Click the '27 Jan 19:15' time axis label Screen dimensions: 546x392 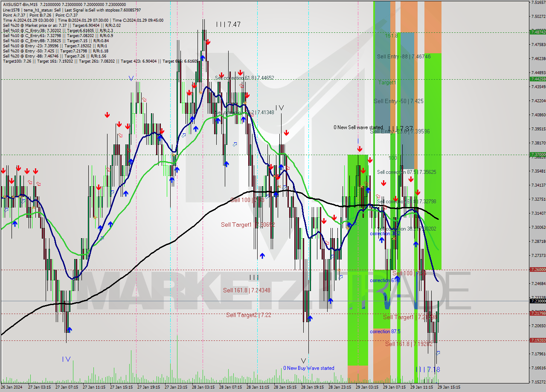(x=148, y=387)
